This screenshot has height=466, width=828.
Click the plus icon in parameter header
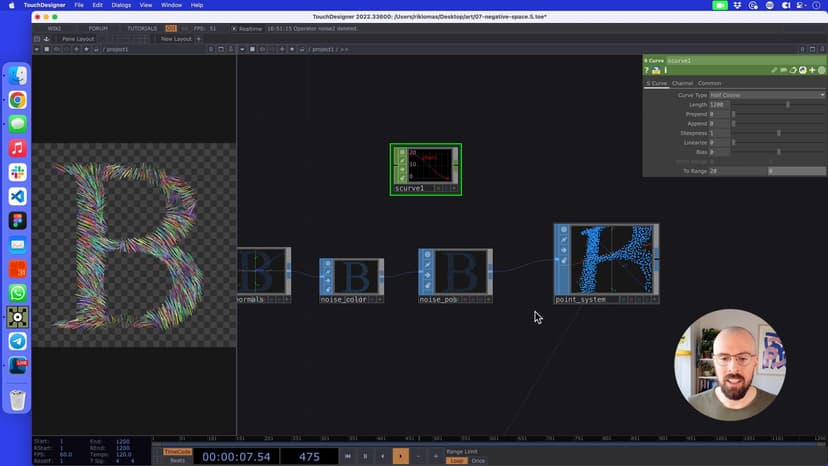(813, 70)
